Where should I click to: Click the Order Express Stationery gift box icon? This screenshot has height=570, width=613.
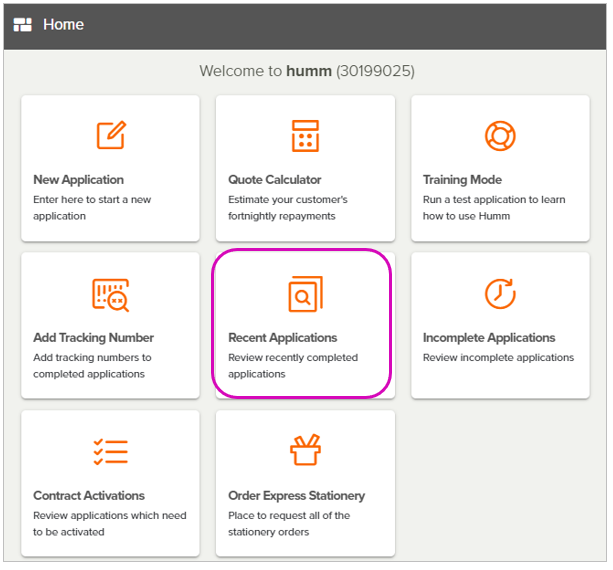click(305, 450)
